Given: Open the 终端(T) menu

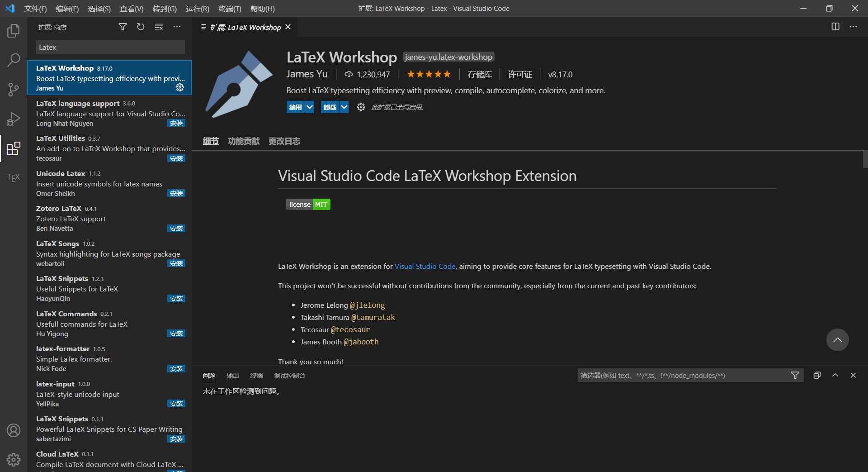Looking at the screenshot, I should [230, 9].
